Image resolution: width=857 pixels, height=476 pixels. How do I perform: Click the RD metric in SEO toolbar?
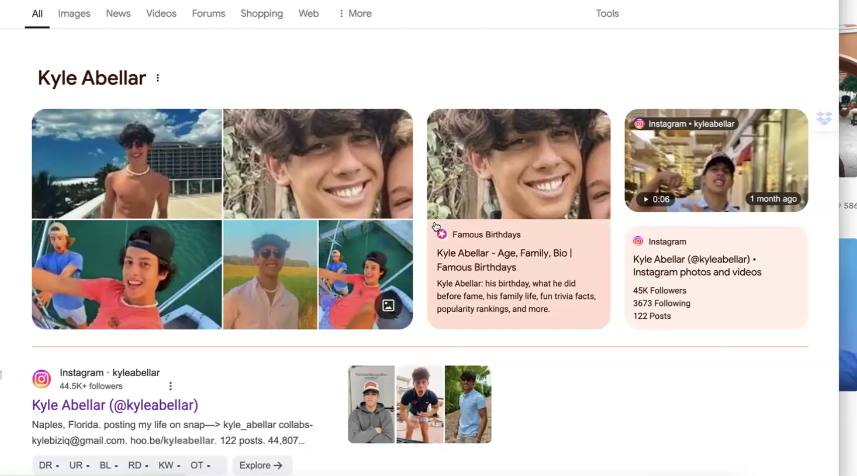pyautogui.click(x=138, y=466)
